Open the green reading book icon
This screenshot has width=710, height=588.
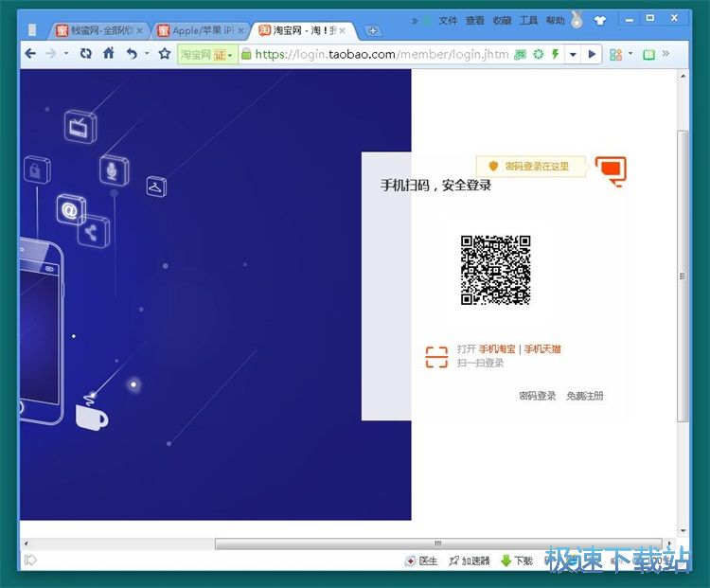[x=648, y=55]
